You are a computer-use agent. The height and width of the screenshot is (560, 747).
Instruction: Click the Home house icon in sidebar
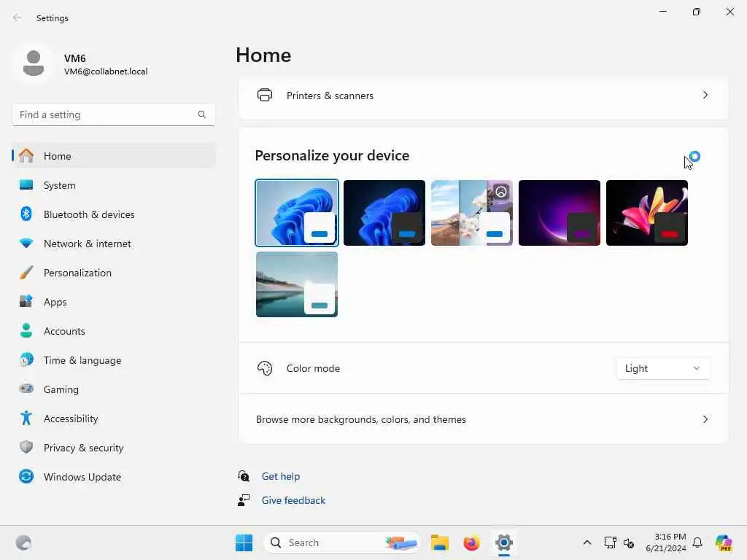coord(26,156)
